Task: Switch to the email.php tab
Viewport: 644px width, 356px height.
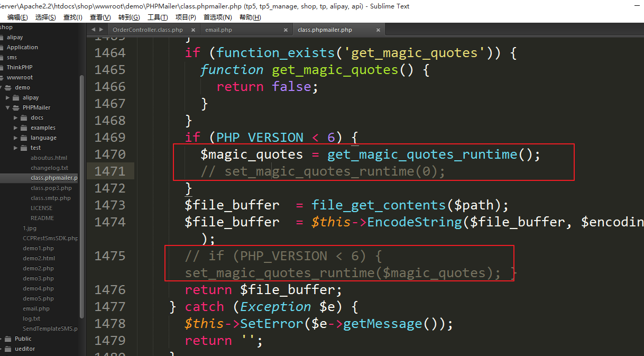Action: pos(219,30)
